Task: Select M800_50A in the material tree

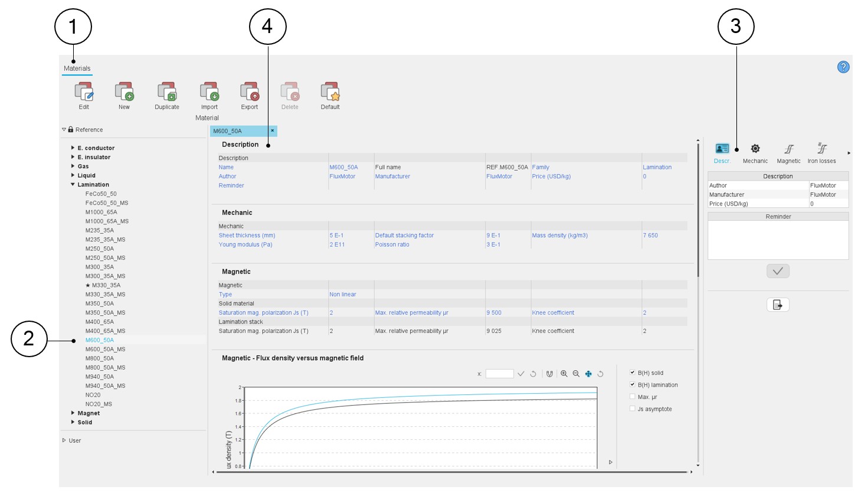Action: [x=100, y=358]
